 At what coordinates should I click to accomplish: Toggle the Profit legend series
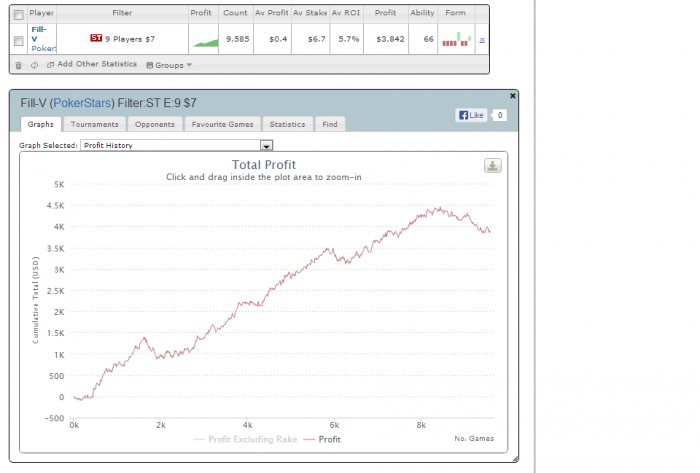coord(322,440)
